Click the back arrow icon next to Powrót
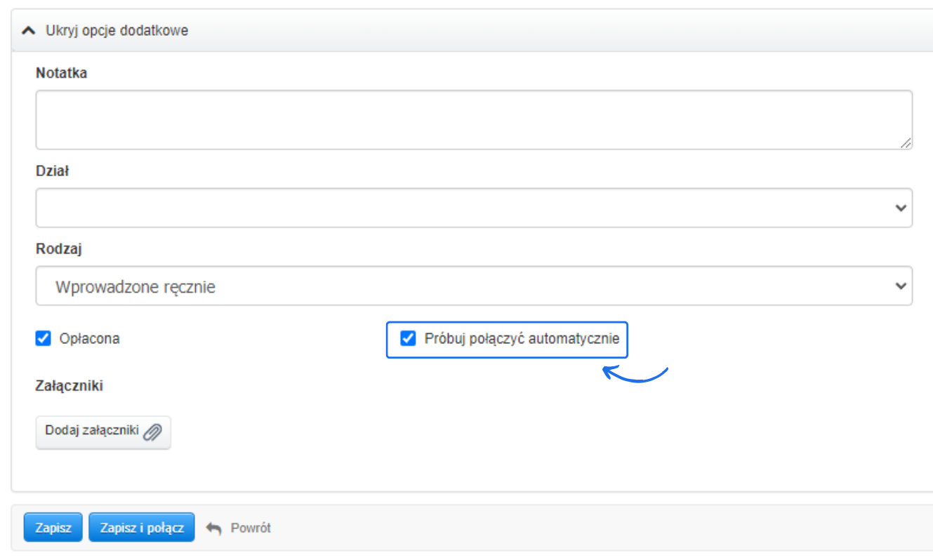 point(213,528)
